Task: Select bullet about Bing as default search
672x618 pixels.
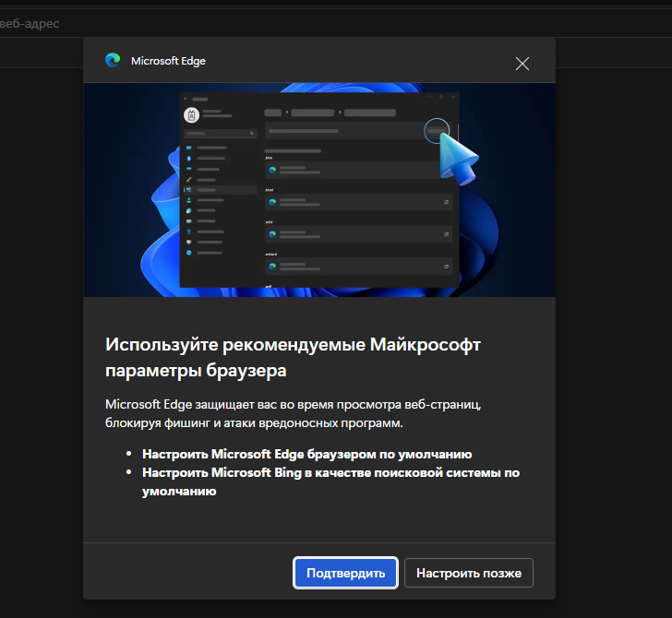Action: (x=330, y=481)
